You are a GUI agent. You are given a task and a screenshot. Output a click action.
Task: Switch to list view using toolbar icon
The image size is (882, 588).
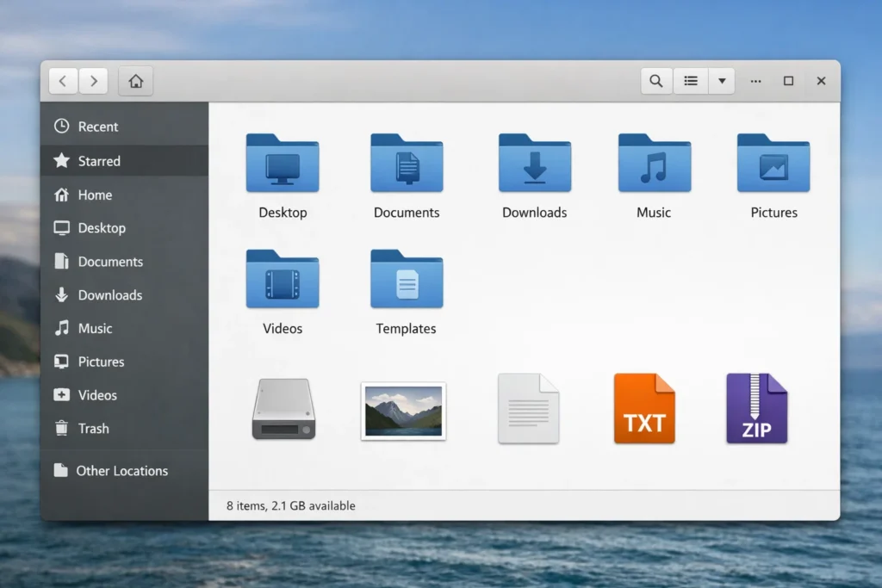click(691, 81)
